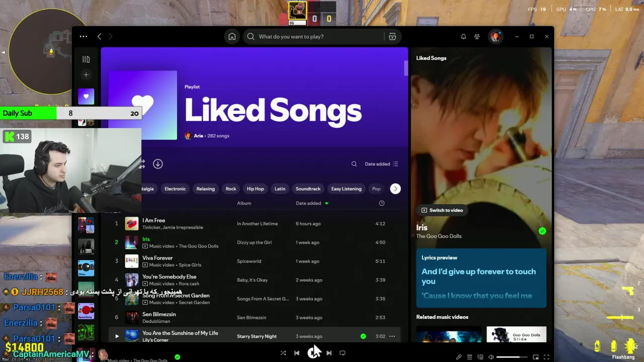
Task: Sort by the Album column header
Action: [244, 203]
